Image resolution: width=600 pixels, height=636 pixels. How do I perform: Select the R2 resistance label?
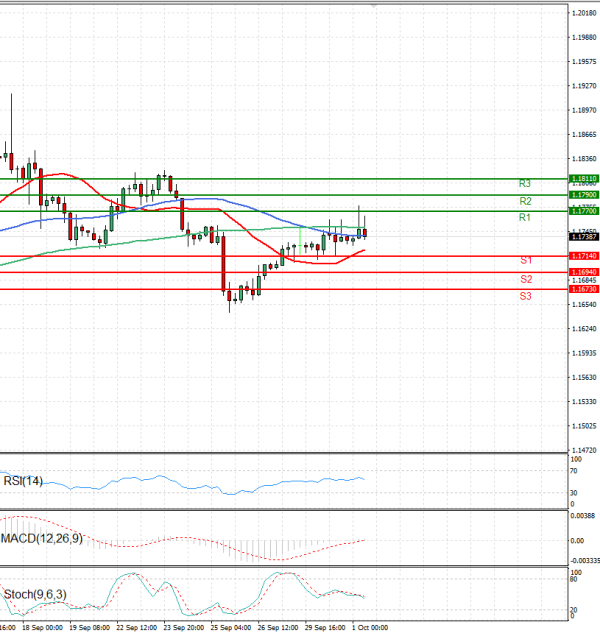524,201
